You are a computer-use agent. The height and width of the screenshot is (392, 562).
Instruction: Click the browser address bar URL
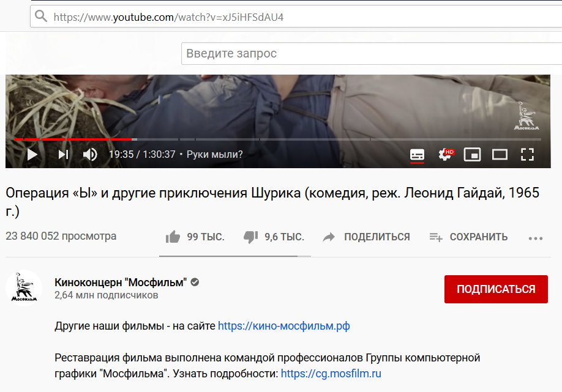point(168,17)
